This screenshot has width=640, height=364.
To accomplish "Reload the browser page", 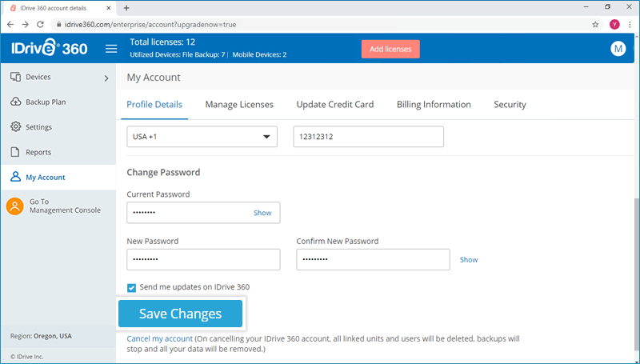I will click(40, 25).
